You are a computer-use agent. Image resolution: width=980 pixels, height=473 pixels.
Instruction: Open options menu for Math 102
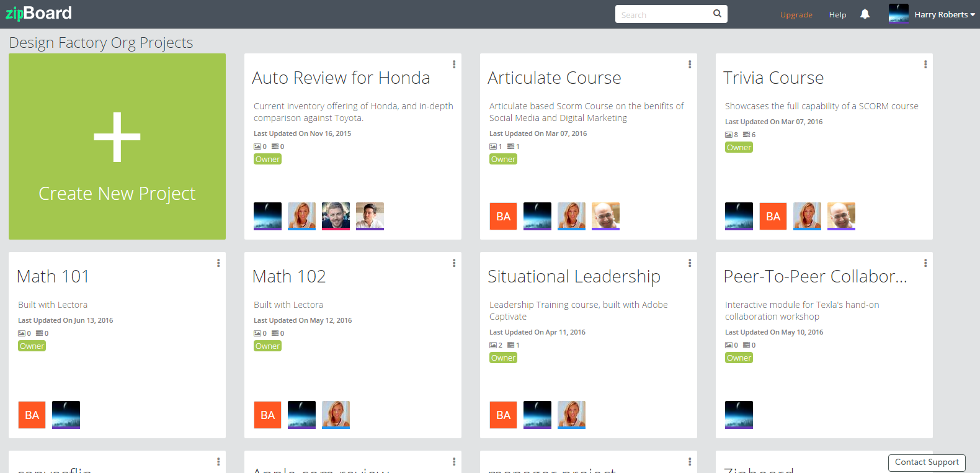click(454, 263)
